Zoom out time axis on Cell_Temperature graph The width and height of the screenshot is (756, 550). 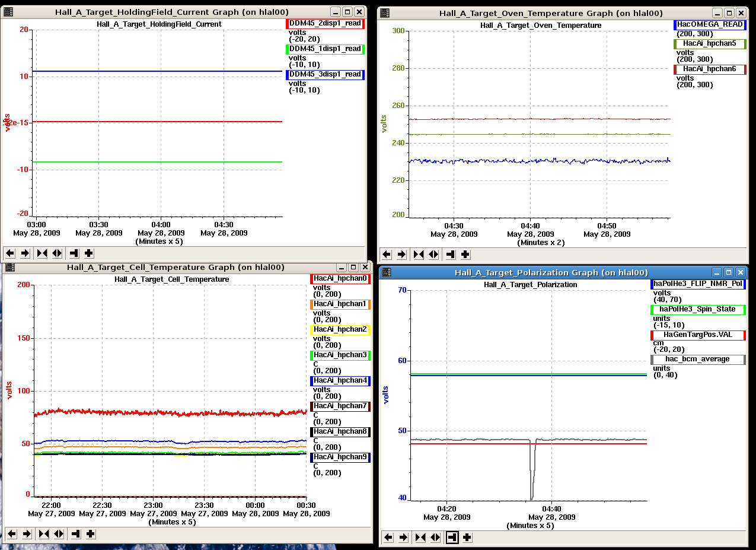58,534
